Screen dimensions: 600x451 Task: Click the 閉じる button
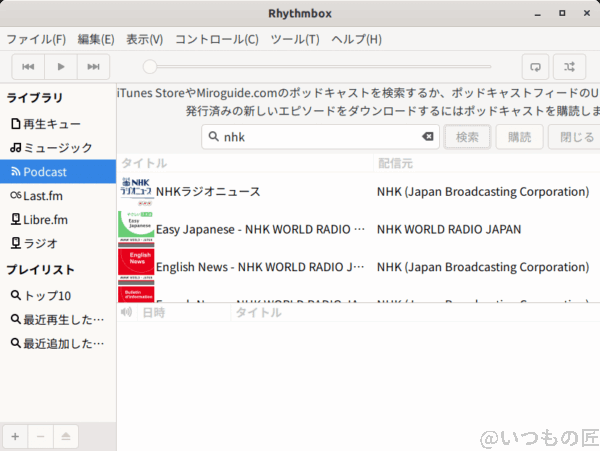point(576,137)
